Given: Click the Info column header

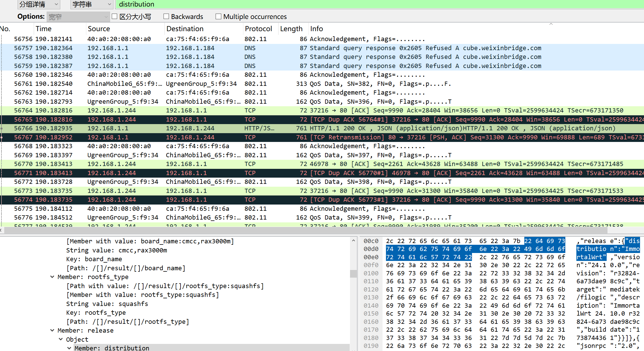Looking at the screenshot, I should [x=316, y=29].
